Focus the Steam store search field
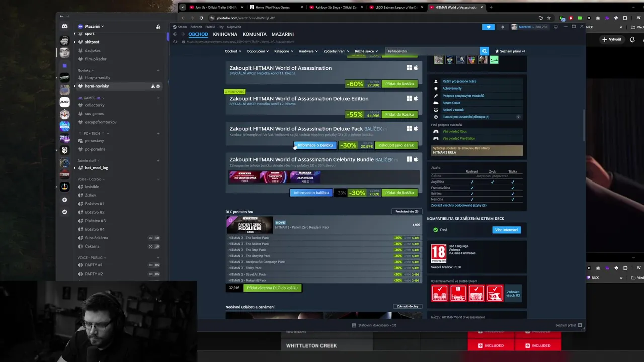The image size is (644, 362). click(433, 51)
